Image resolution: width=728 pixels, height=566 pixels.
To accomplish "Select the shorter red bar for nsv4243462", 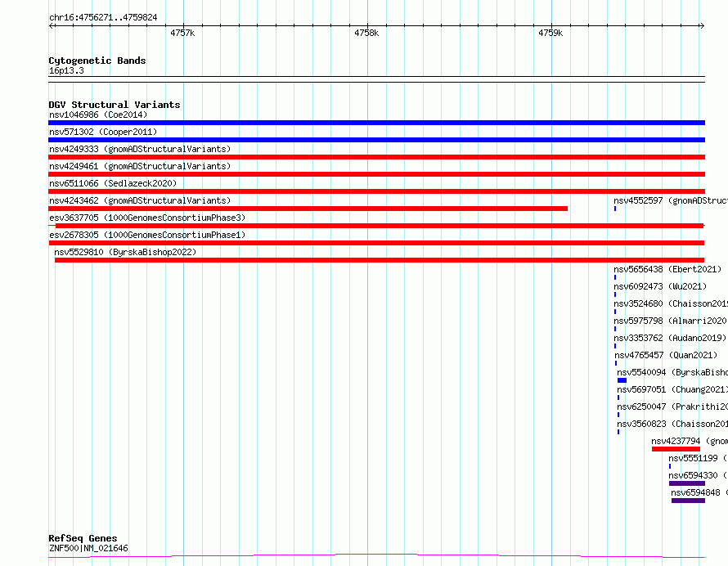I will point(308,209).
